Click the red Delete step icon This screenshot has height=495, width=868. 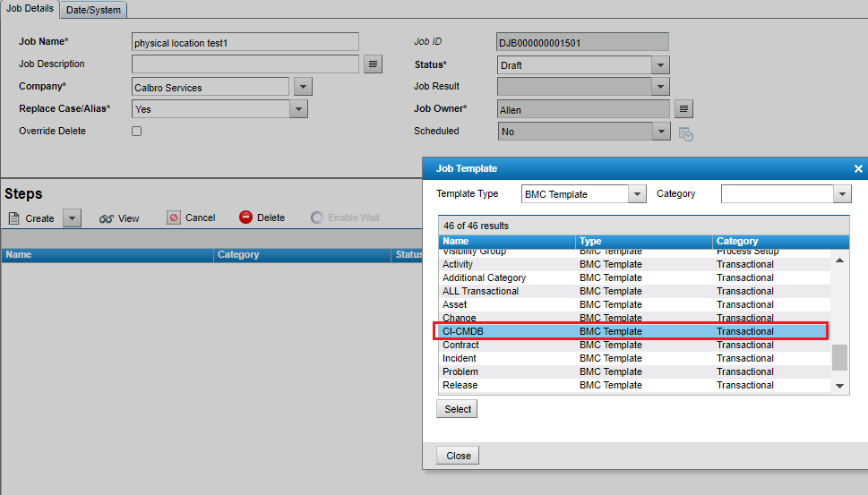tap(245, 218)
